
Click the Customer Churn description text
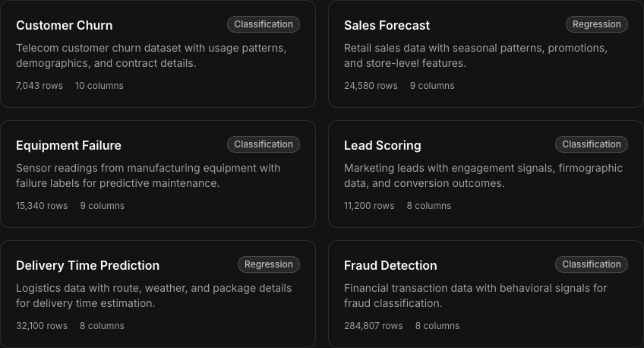coord(151,55)
